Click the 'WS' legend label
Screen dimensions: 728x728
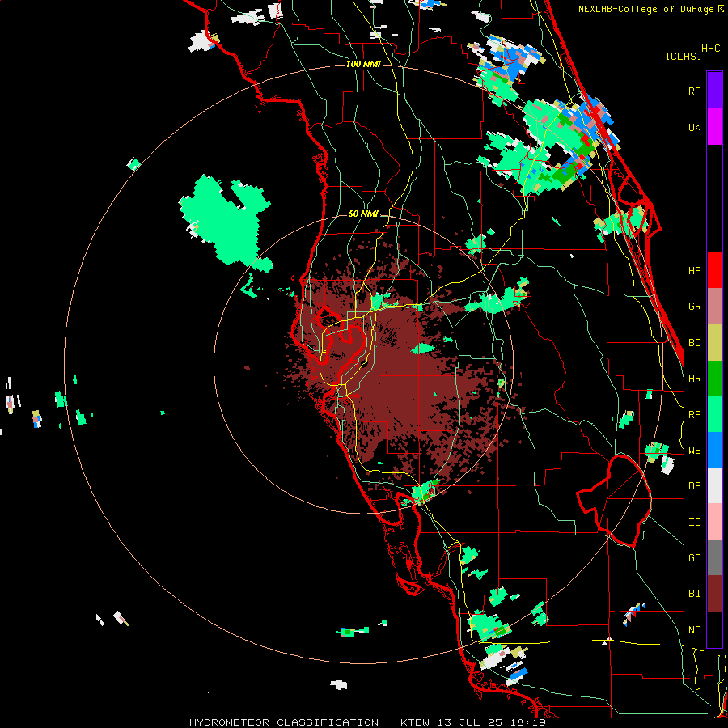pyautogui.click(x=694, y=451)
